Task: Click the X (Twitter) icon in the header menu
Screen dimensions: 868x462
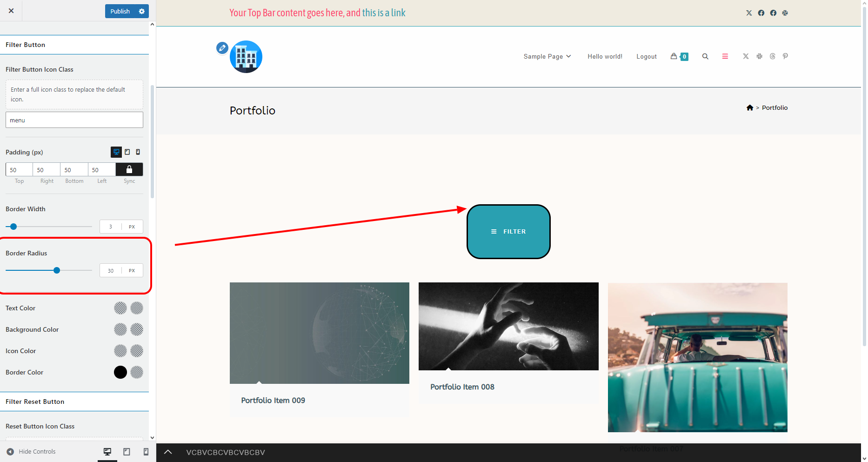Action: 746,56
